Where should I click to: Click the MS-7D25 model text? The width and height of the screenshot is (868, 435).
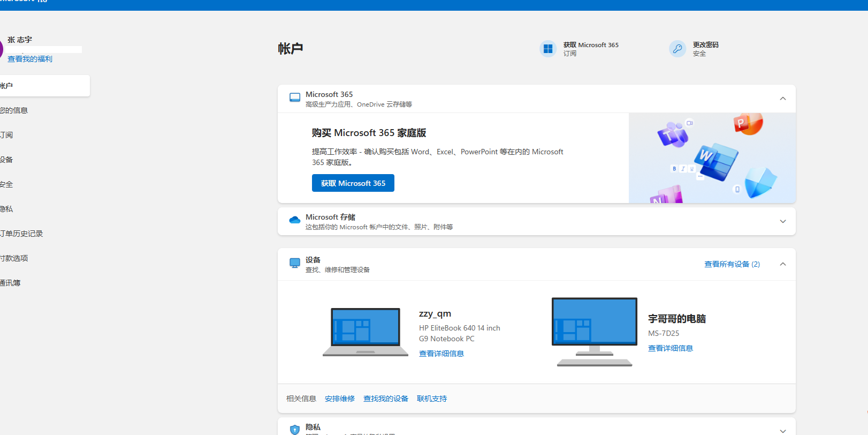click(x=664, y=333)
